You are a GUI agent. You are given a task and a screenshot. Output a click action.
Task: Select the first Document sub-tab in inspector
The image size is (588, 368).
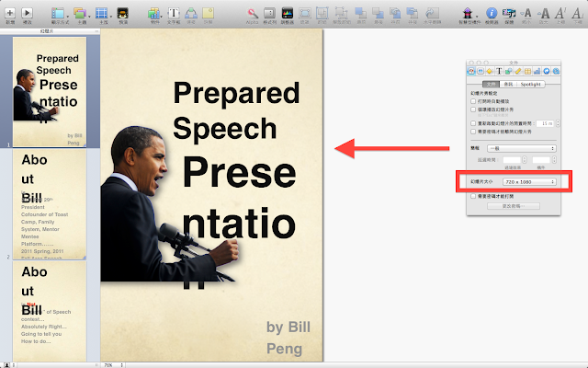coord(491,84)
